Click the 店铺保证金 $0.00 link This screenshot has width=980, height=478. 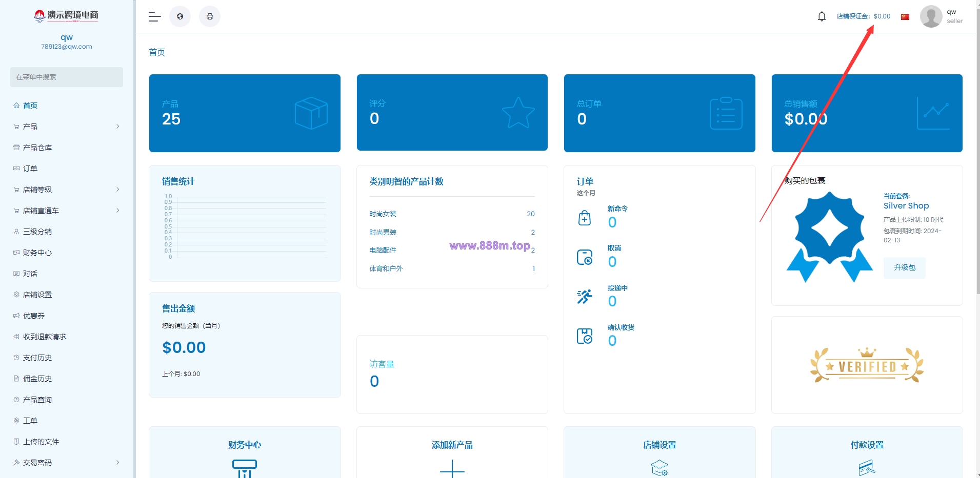click(x=863, y=16)
